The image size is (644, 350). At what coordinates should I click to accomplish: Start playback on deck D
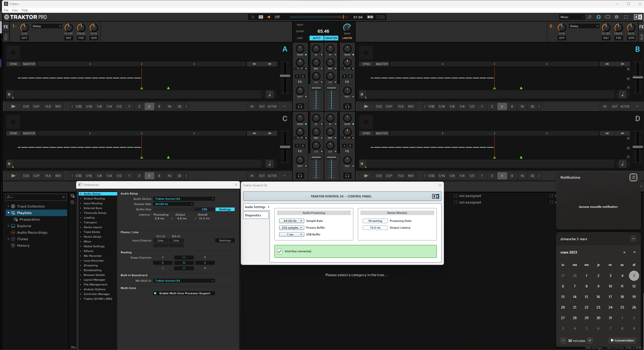tap(366, 176)
